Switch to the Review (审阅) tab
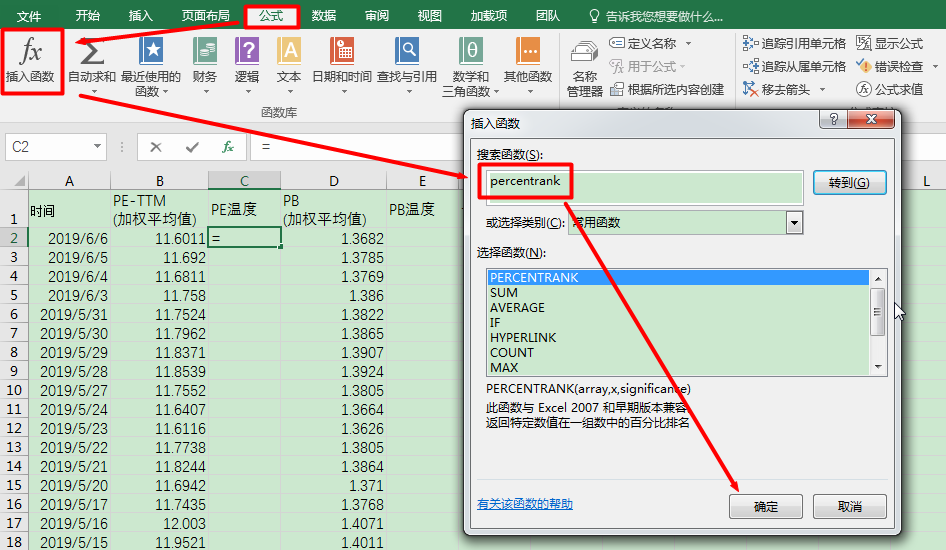The image size is (946, 550). pyautogui.click(x=376, y=16)
